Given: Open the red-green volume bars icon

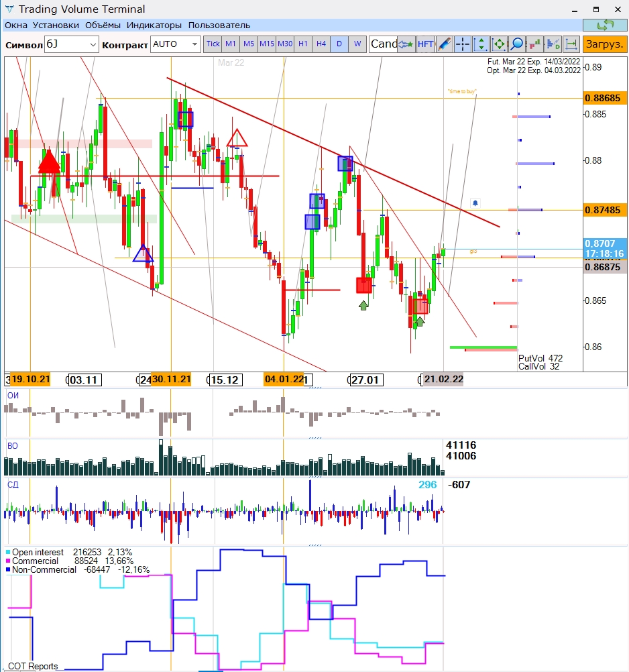Looking at the screenshot, I should pos(535,44).
